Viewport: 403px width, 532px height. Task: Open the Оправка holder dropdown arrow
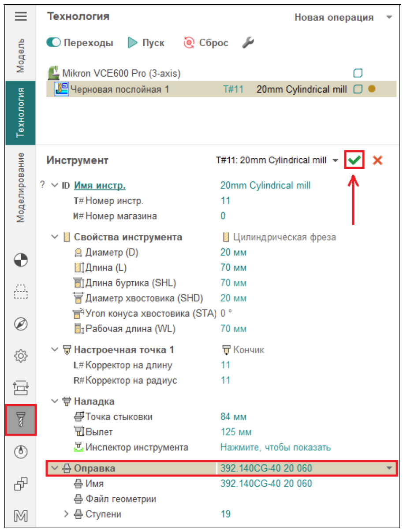[389, 469]
